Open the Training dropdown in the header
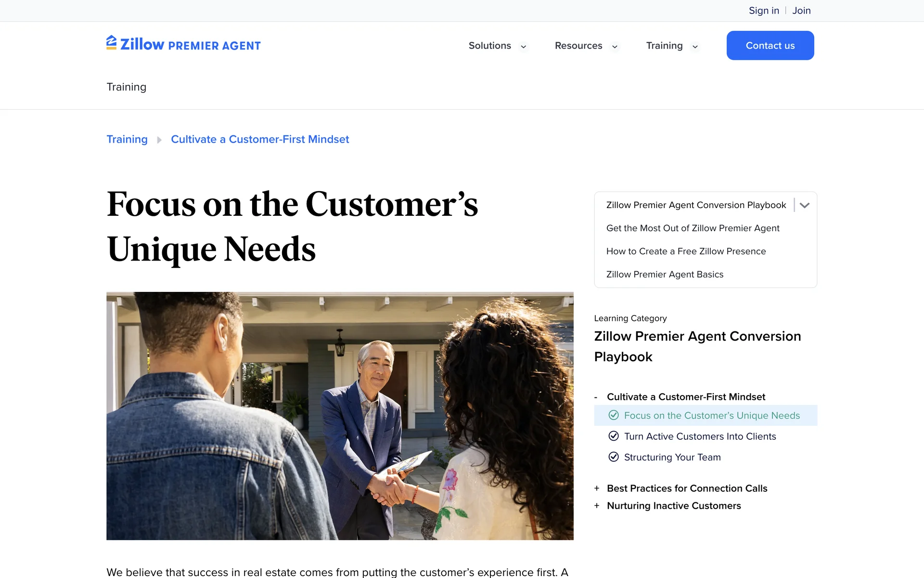This screenshot has width=924, height=578. [x=672, y=46]
